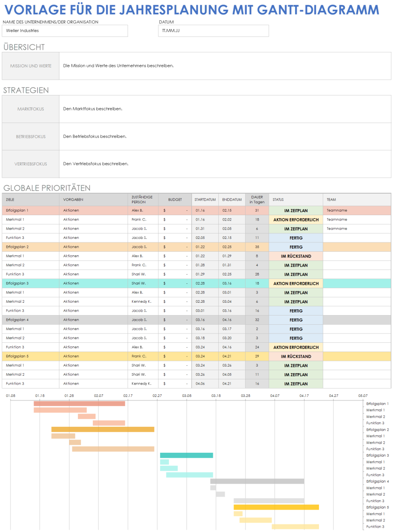Select the duration cell showing 35

pyautogui.click(x=257, y=247)
